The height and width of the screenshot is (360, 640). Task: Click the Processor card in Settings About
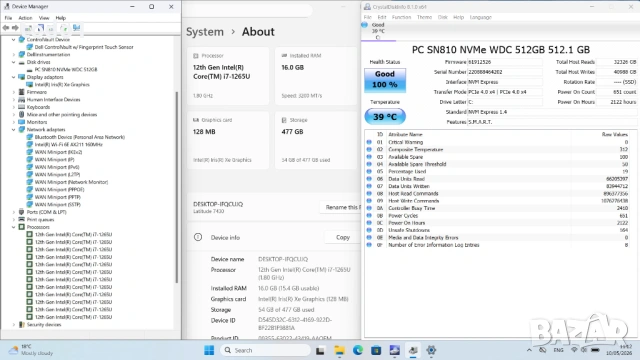tap(228, 76)
